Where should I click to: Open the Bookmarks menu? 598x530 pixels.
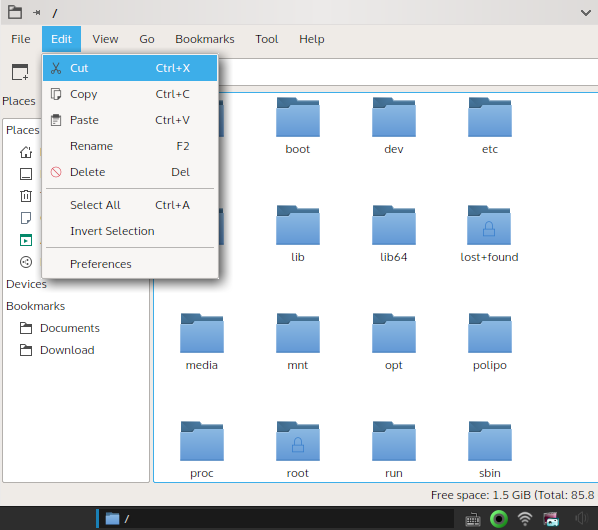click(x=205, y=39)
